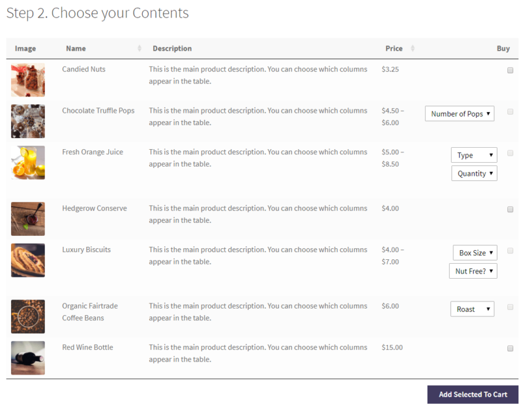
Task: Expand the Type selector for Fresh Orange Juice
Action: pyautogui.click(x=474, y=155)
